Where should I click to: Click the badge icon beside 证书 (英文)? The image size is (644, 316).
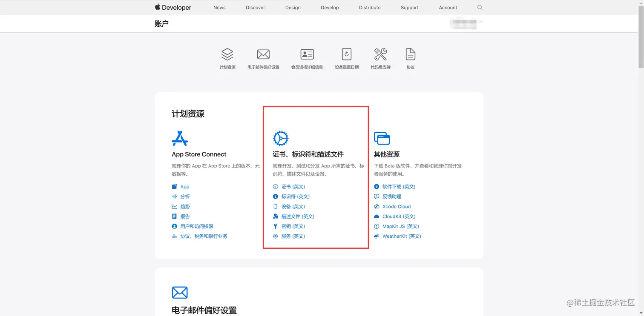[x=276, y=187]
